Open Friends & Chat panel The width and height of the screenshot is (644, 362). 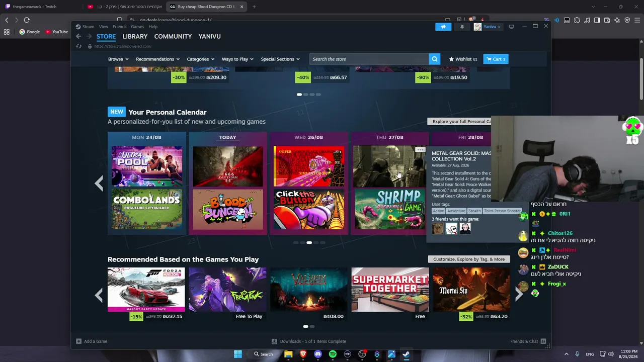[528, 341]
